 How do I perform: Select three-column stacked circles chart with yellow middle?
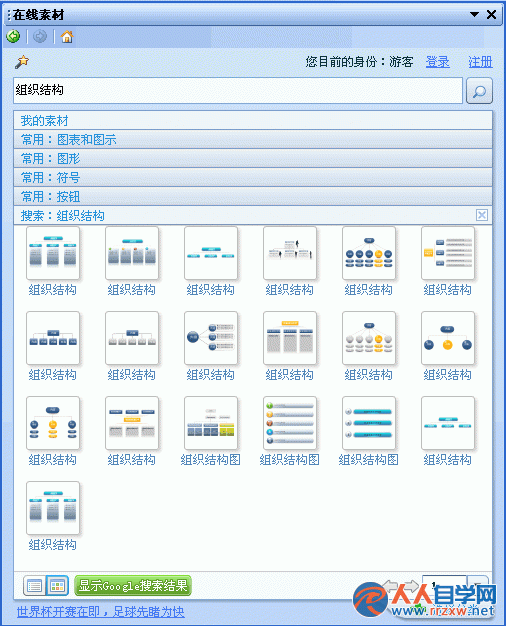[x=53, y=423]
